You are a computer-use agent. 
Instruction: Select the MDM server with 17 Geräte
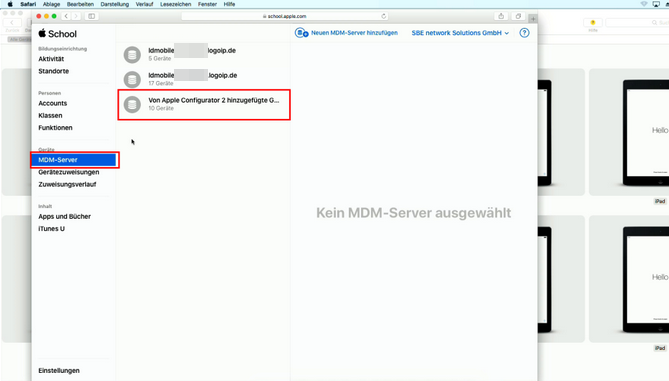(204, 79)
